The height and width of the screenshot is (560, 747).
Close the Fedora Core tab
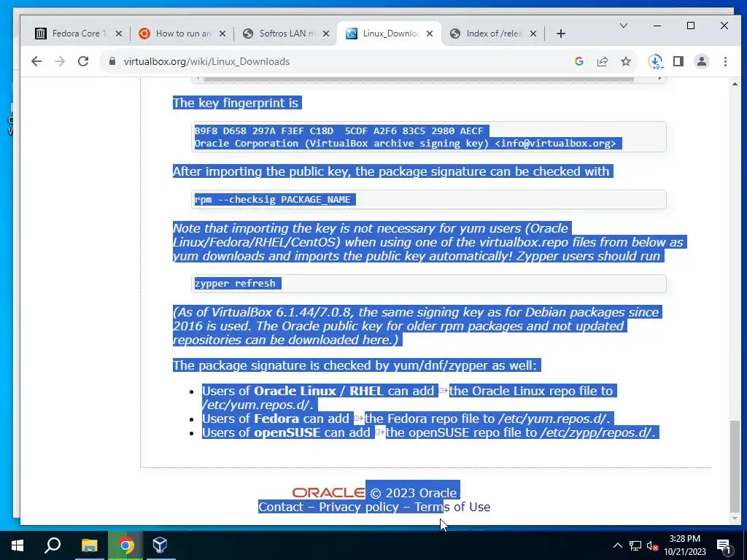click(x=119, y=34)
